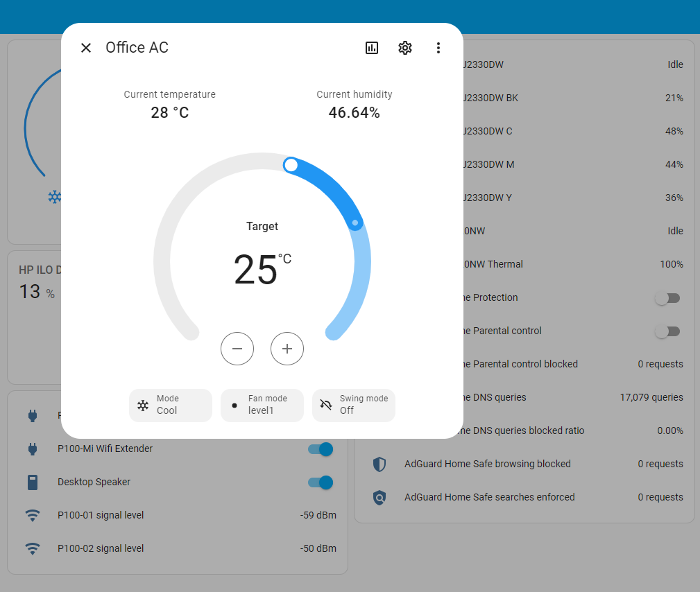The image size is (700, 592).
Task: Decrease target temperature with minus button
Action: (237, 349)
